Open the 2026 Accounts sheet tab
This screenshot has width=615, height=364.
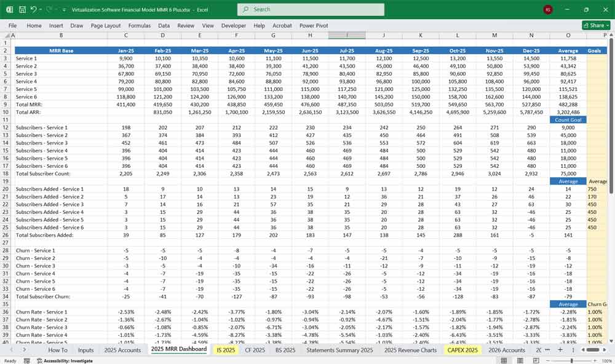[507, 350]
